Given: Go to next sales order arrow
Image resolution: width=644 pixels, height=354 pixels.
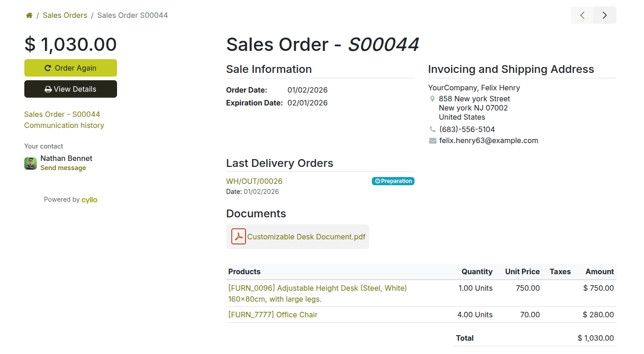Looking at the screenshot, I should tap(605, 15).
